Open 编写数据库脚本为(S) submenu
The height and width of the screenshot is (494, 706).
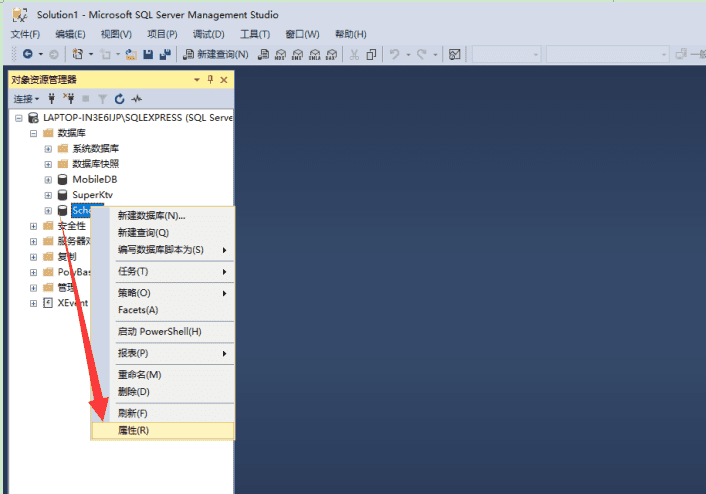[x=163, y=250]
